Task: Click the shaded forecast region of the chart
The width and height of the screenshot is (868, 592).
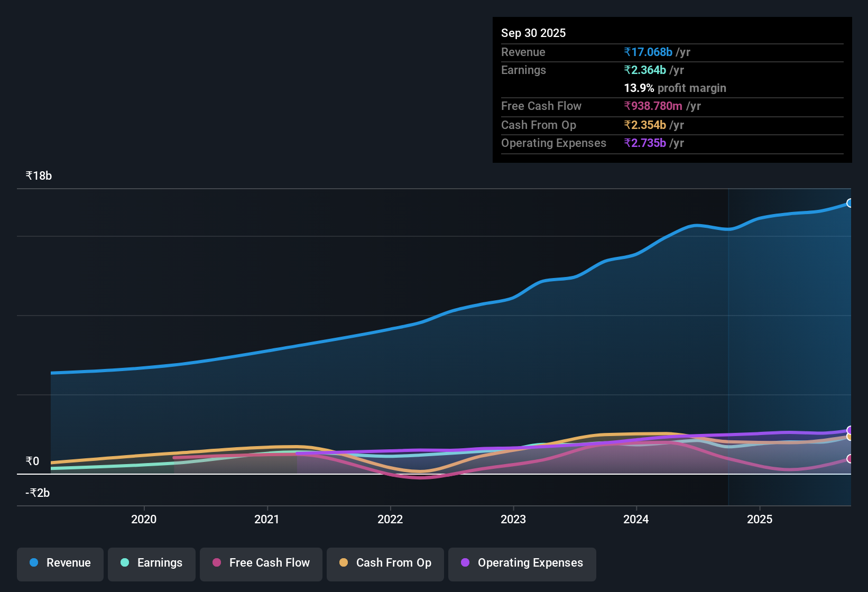Action: pyautogui.click(x=788, y=317)
